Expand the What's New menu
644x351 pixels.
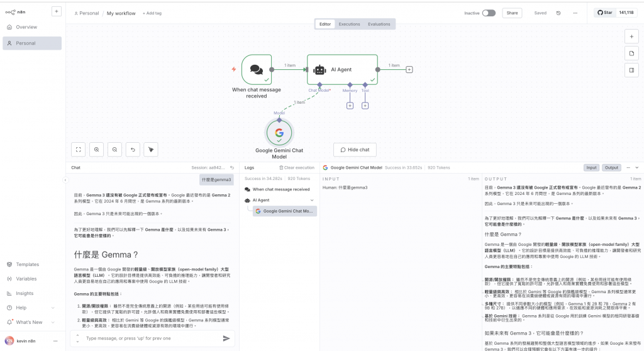pos(31,322)
